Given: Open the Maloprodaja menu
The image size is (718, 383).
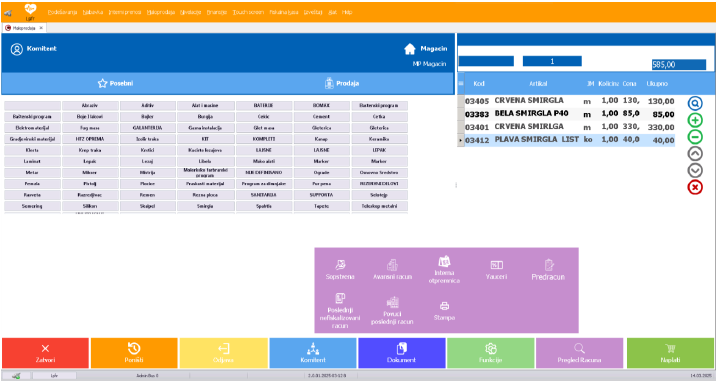Looking at the screenshot, I should coord(161,12).
